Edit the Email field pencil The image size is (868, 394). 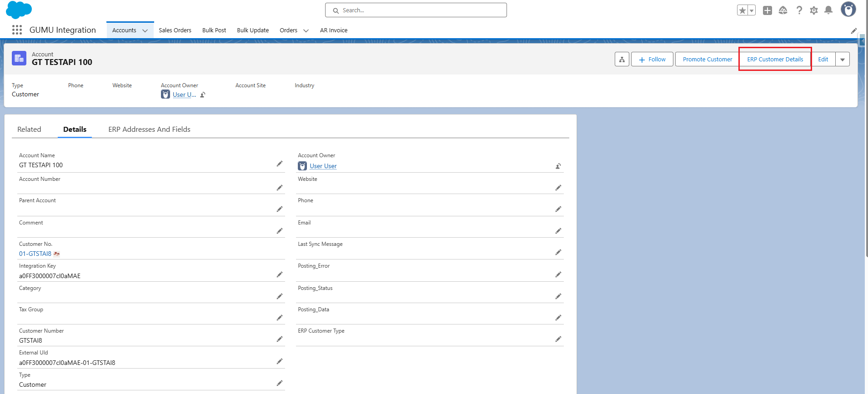tap(558, 231)
